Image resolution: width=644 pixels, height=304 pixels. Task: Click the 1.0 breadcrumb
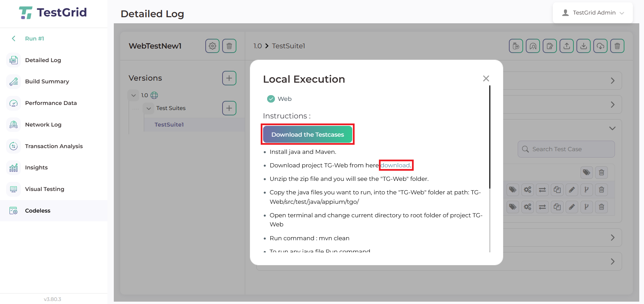[258, 46]
